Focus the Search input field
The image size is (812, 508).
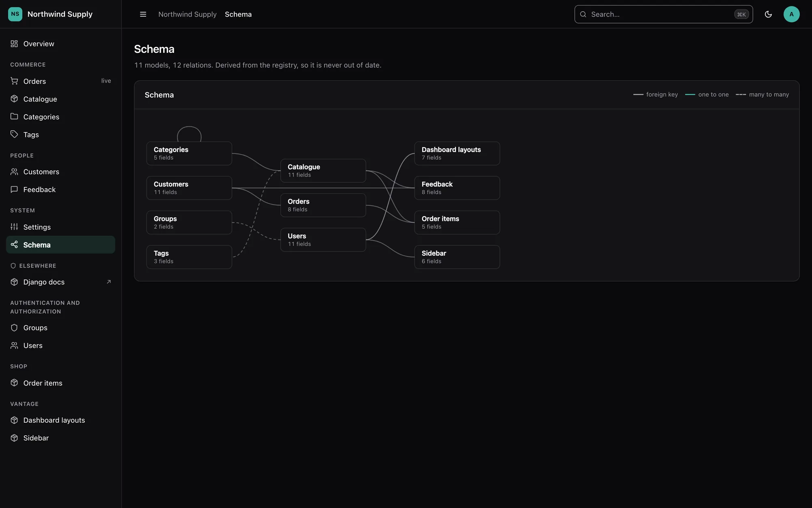(663, 14)
